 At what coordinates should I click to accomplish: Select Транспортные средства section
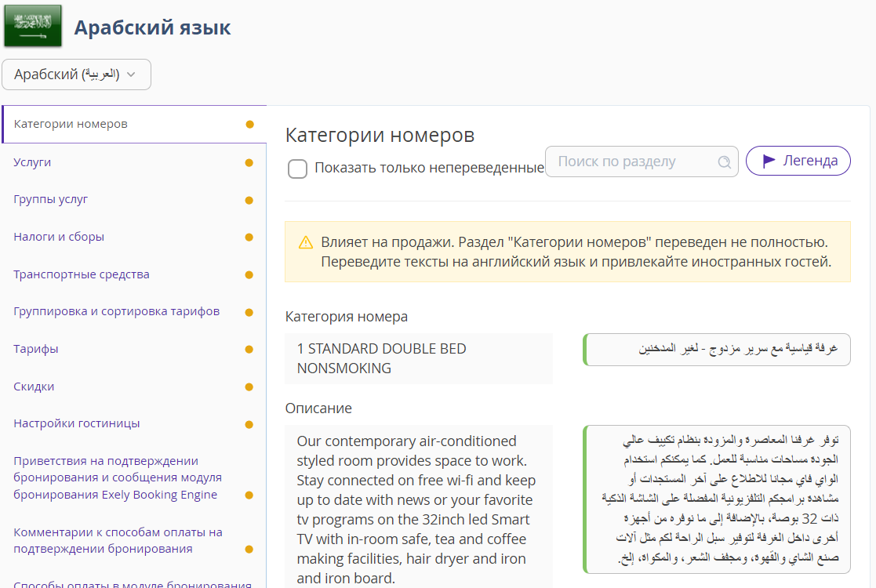82,274
